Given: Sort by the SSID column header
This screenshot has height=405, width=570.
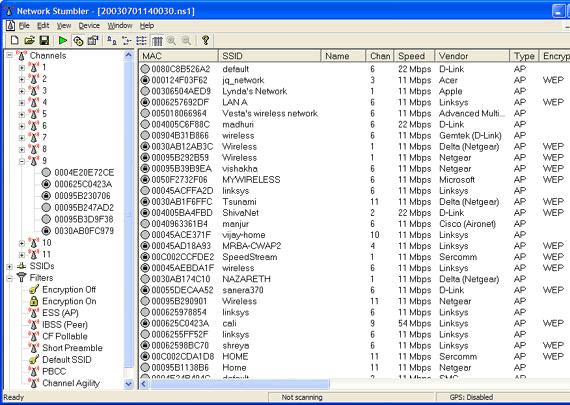Looking at the screenshot, I should [270, 56].
